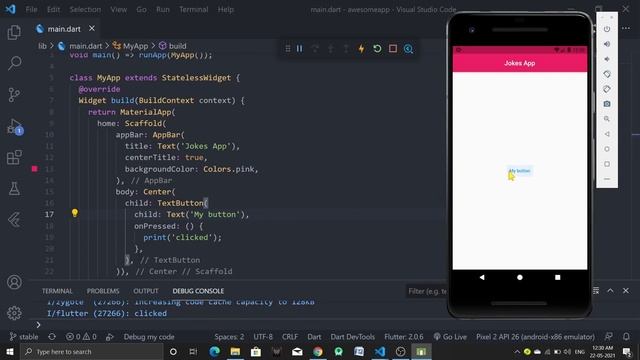
Task: Change line ending via CRLF
Action: coord(290,337)
